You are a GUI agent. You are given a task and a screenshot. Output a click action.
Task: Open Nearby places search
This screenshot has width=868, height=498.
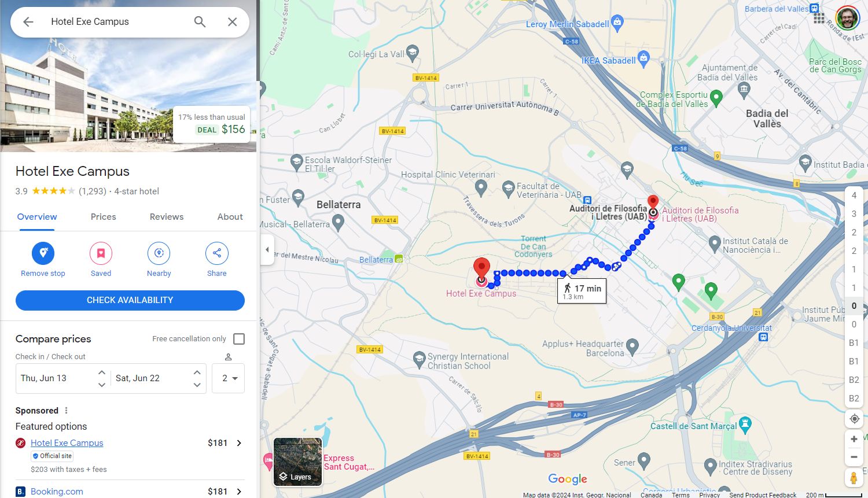click(x=159, y=253)
